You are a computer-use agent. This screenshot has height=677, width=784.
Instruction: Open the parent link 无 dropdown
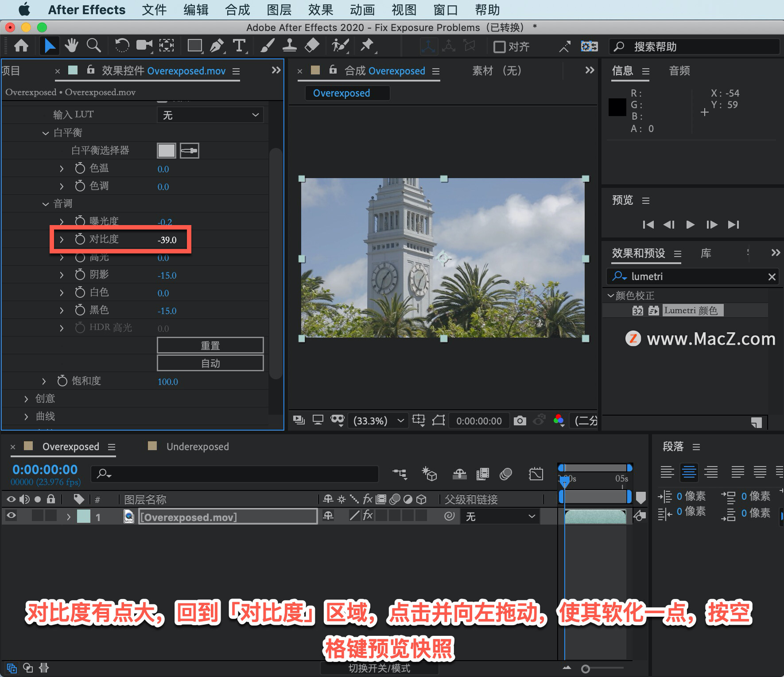[501, 516]
